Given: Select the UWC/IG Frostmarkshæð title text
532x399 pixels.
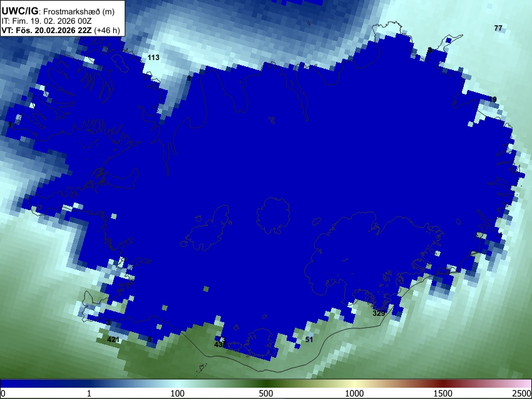Looking at the screenshot, I should click(58, 11).
